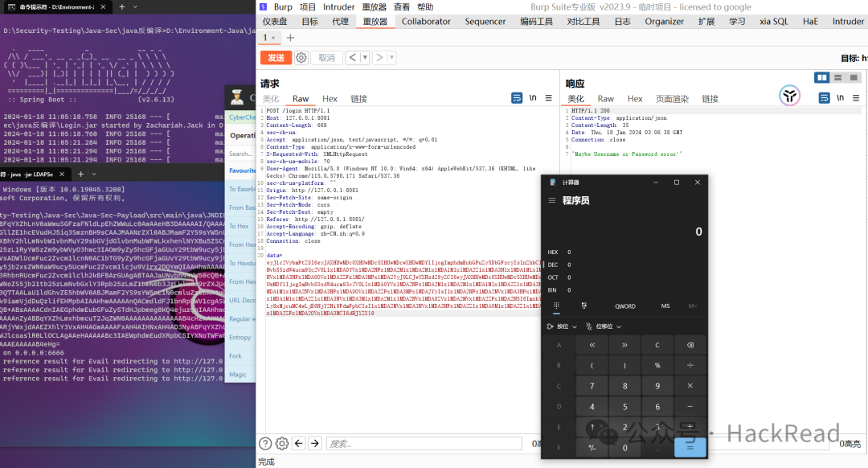Screen dimensions: 868x468
Task: Switch to the 仪表盘 tab
Action: pyautogui.click(x=275, y=22)
